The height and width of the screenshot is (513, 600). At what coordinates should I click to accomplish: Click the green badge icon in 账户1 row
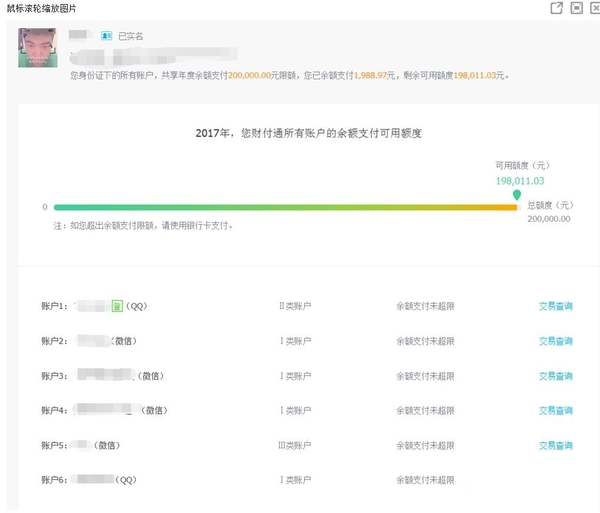pos(117,306)
